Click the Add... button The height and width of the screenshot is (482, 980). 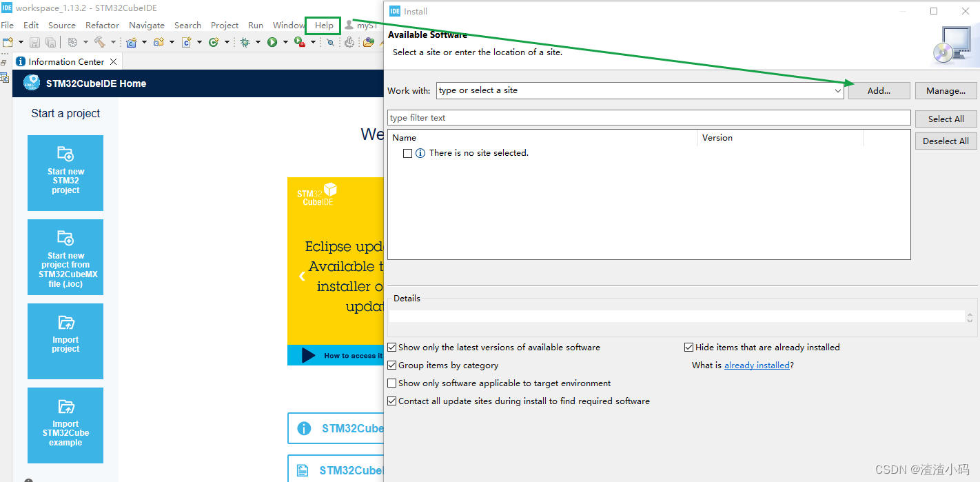pyautogui.click(x=879, y=90)
